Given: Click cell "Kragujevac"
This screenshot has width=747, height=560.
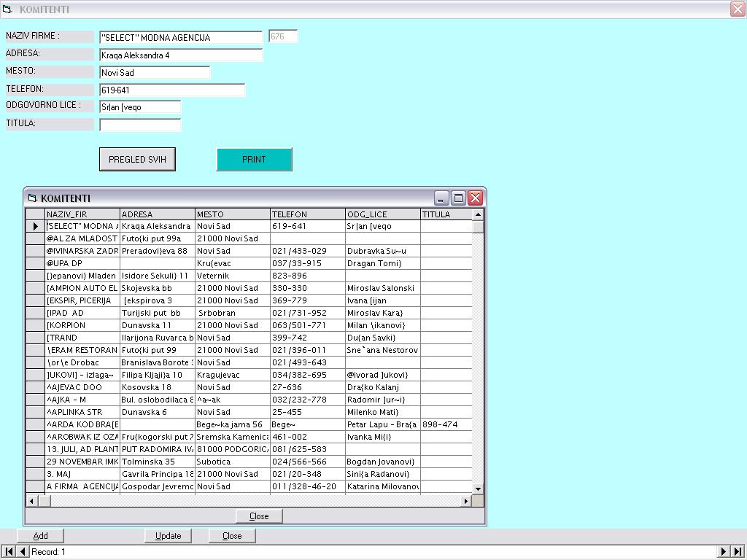Looking at the screenshot, I should [x=233, y=375].
